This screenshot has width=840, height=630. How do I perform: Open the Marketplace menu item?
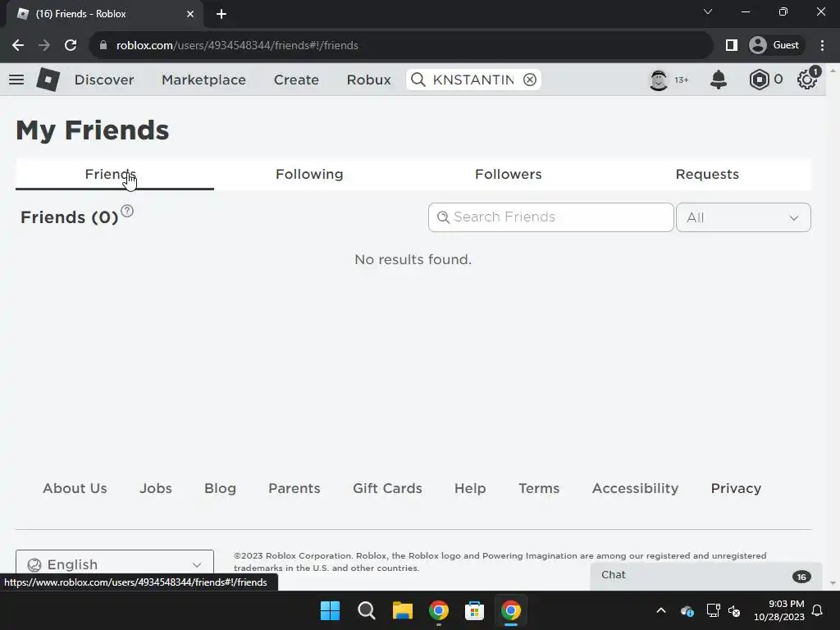point(203,80)
